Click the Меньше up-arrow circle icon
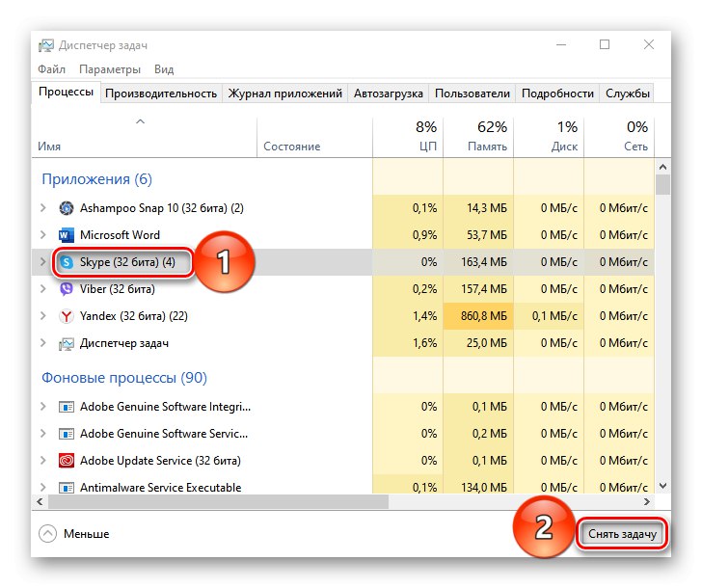Image resolution: width=702 pixels, height=588 pixels. pos(47,533)
